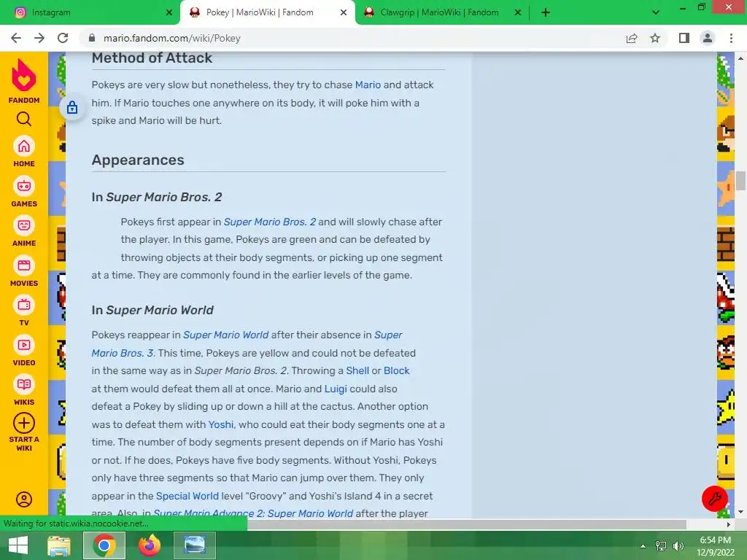This screenshot has height=560, width=747.
Task: Open File Explorer from taskbar
Action: point(59,545)
